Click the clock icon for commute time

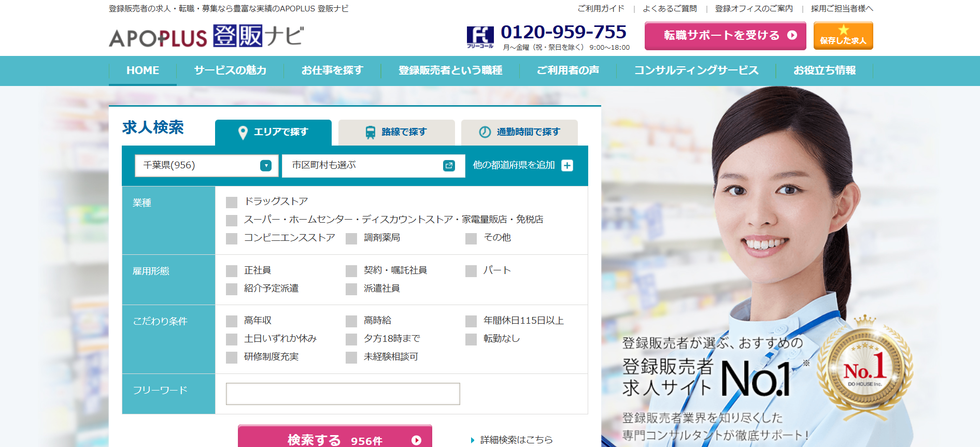point(485,132)
